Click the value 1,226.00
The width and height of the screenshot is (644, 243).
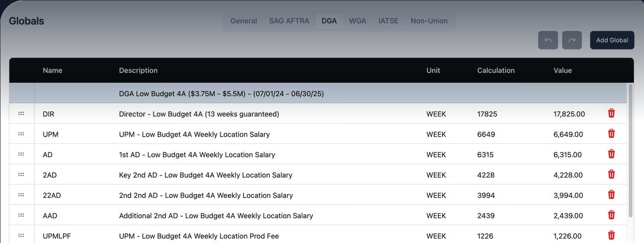tap(568, 235)
